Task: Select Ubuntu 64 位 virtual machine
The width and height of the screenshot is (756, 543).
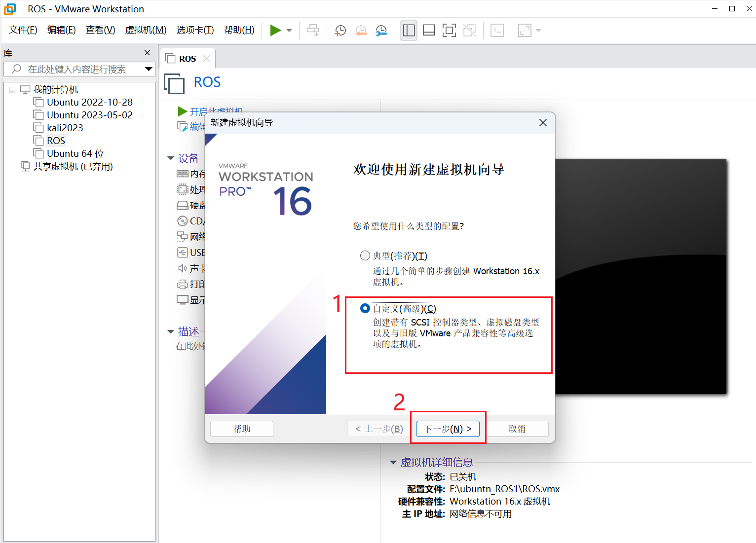Action: [x=75, y=153]
